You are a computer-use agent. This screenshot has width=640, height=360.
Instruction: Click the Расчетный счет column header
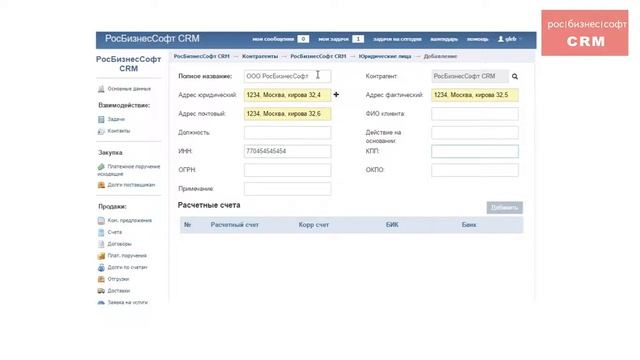point(235,225)
